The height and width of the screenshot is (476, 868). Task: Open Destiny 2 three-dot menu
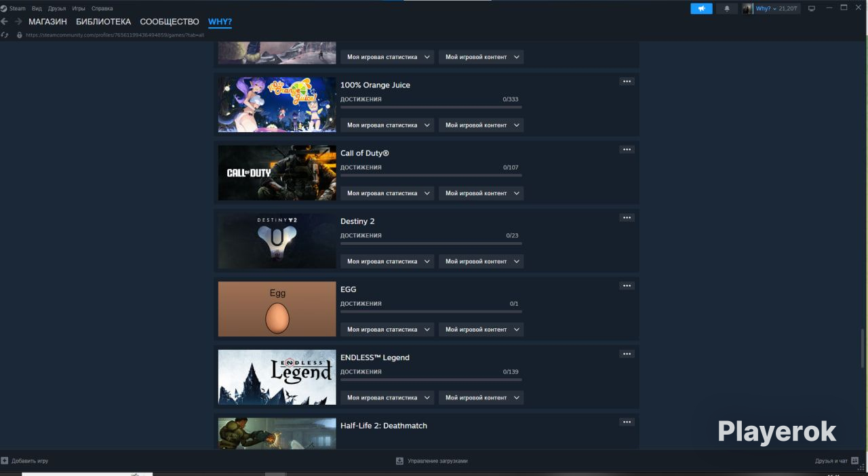627,218
